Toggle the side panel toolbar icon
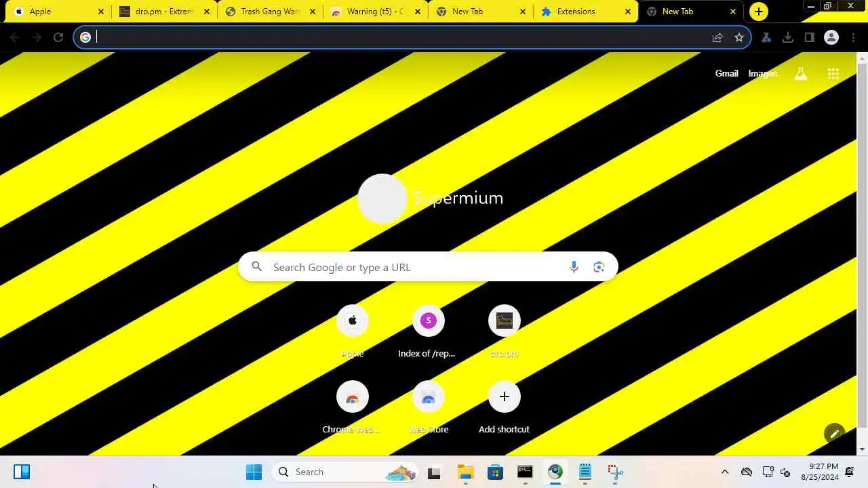868x488 pixels. 810,37
